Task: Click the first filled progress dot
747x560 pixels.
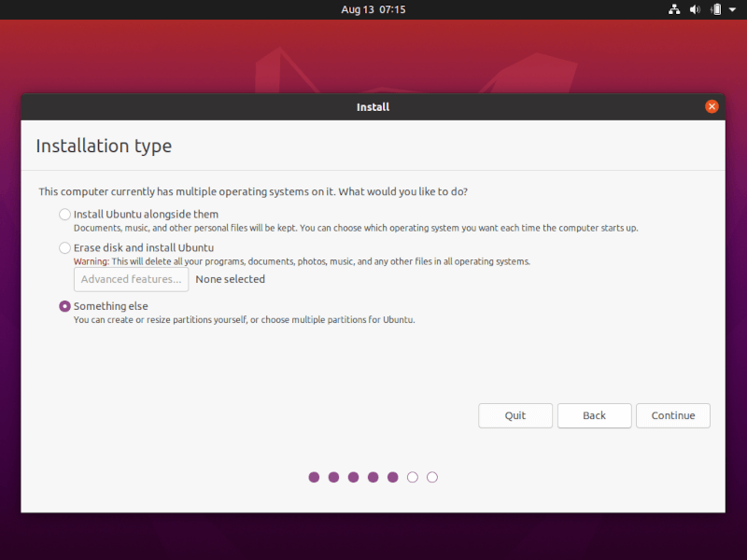Action: point(314,477)
